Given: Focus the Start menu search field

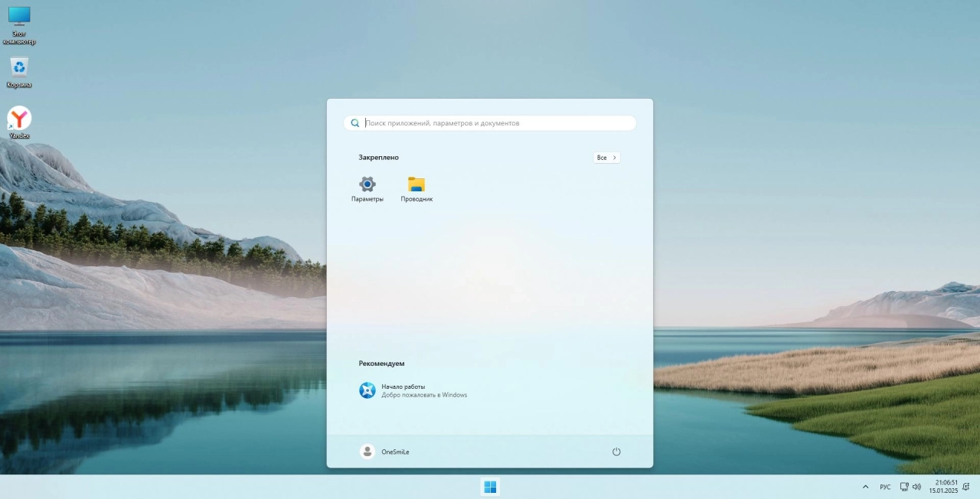Looking at the screenshot, I should coord(490,123).
